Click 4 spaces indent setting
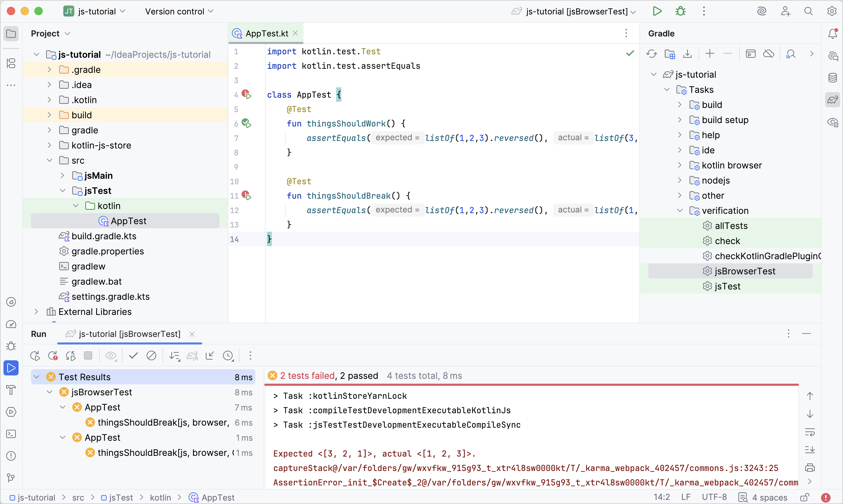Screen dimensions: 843x504 pos(769,497)
